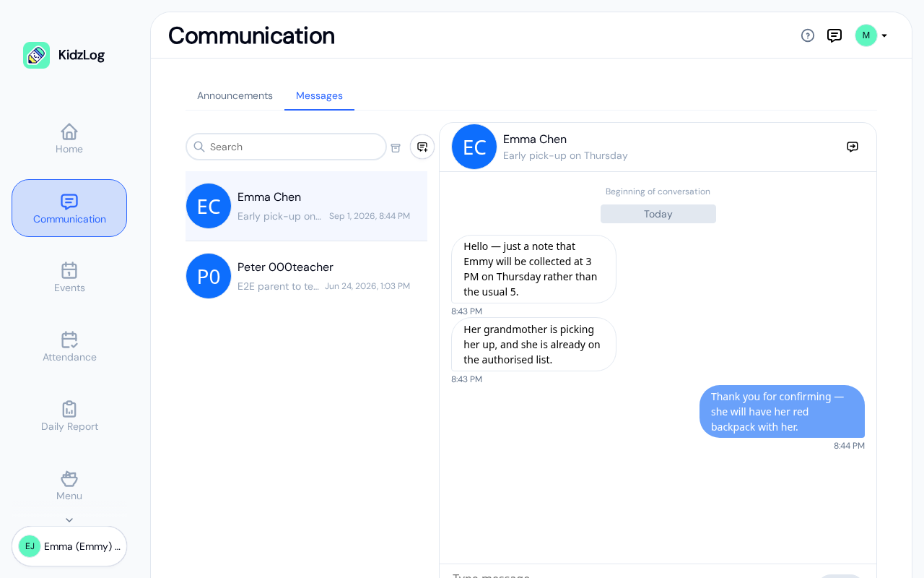Open the user profile M dropdown
This screenshot has width=924, height=578.
point(871,35)
